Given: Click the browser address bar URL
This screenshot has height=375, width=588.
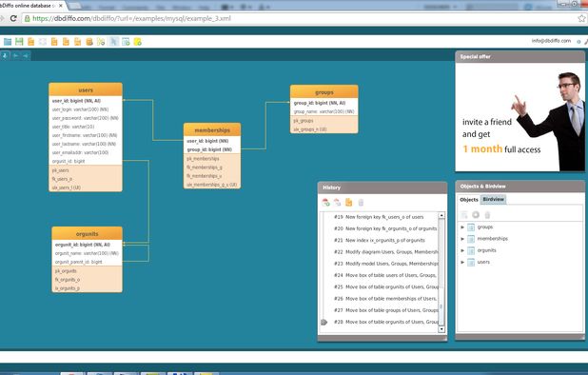Looking at the screenshot, I should coord(131,18).
